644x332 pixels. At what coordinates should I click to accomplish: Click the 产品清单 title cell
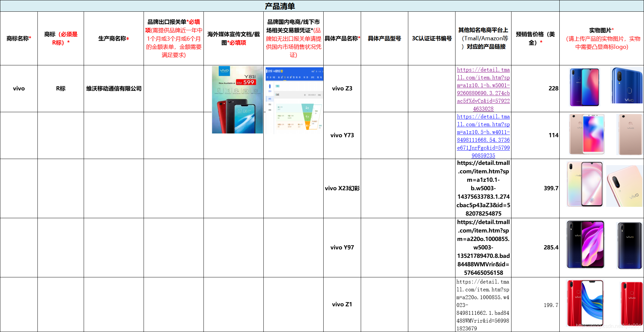point(280,6)
